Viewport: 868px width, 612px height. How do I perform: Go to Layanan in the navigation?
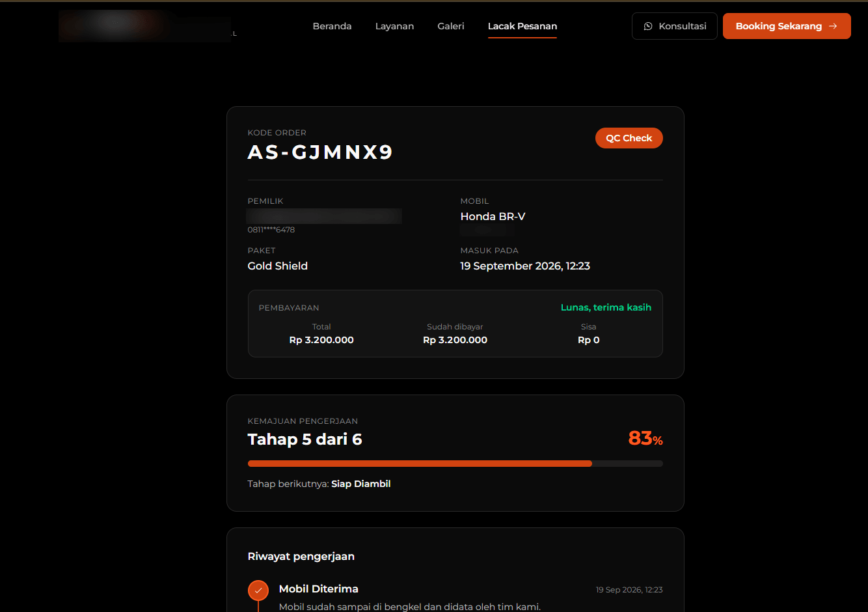[394, 26]
